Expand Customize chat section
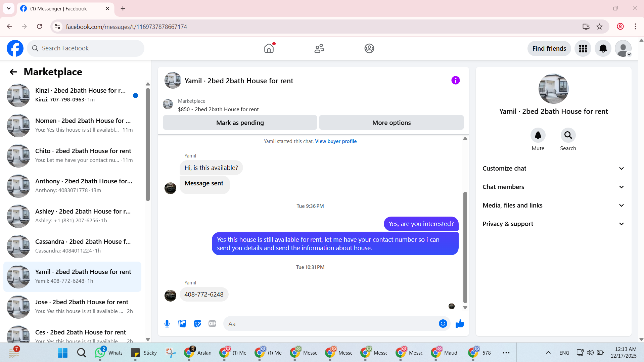 (x=553, y=169)
